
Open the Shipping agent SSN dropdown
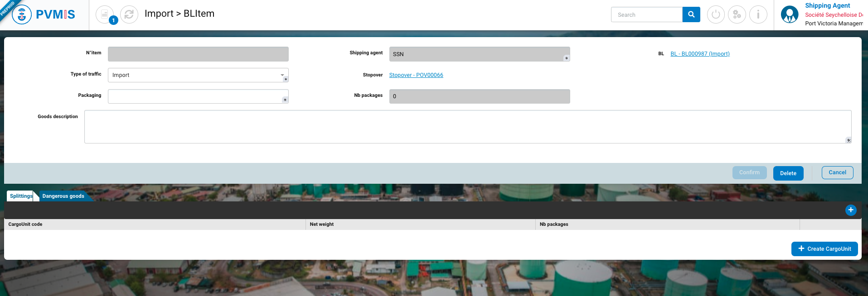pos(479,54)
